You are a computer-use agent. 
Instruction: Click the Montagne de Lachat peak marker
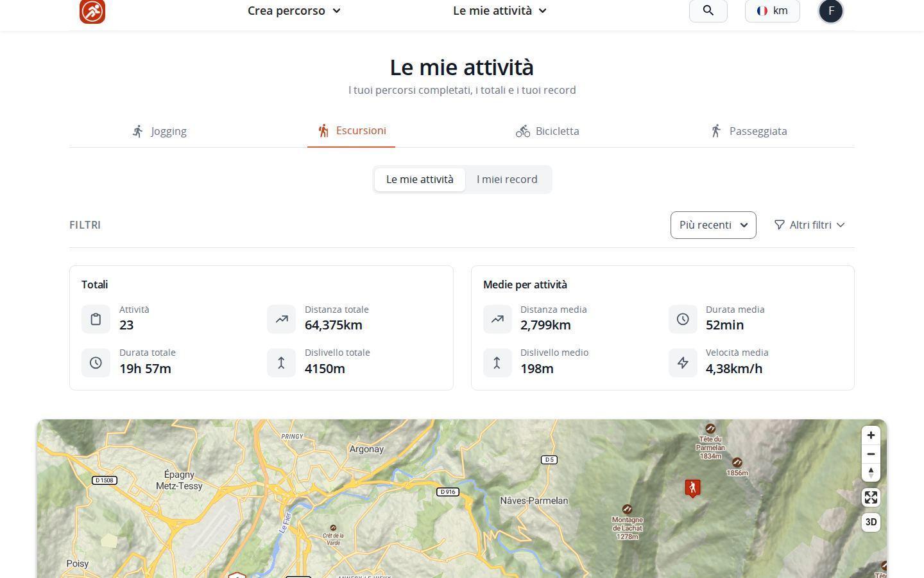pyautogui.click(x=627, y=509)
